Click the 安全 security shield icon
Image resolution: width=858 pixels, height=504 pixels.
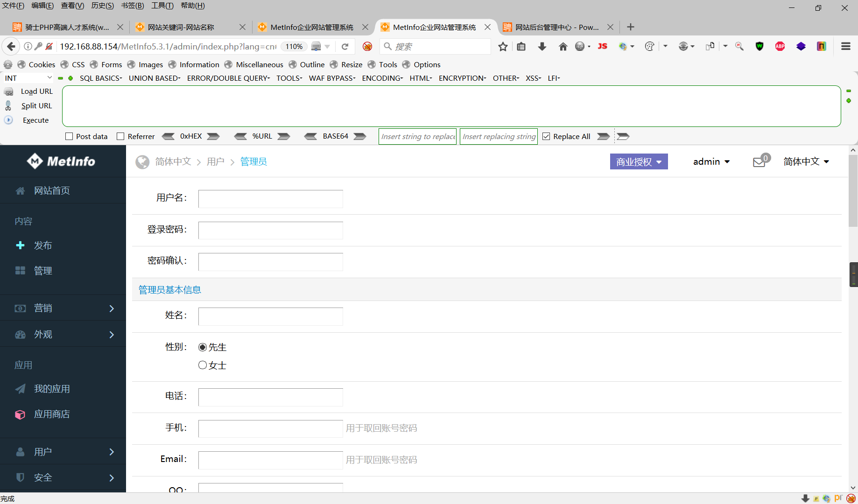[x=20, y=477]
